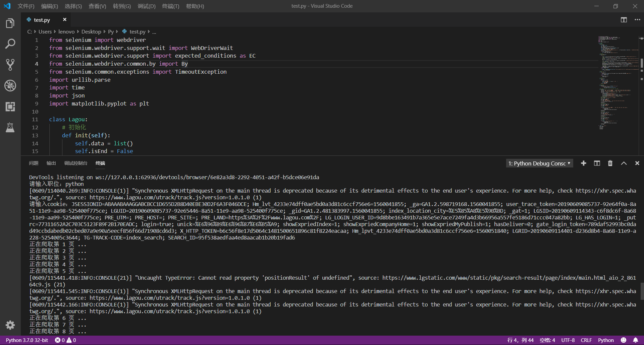Click 'import urllib.parse' code line
The width and height of the screenshot is (644, 345).
(x=80, y=80)
